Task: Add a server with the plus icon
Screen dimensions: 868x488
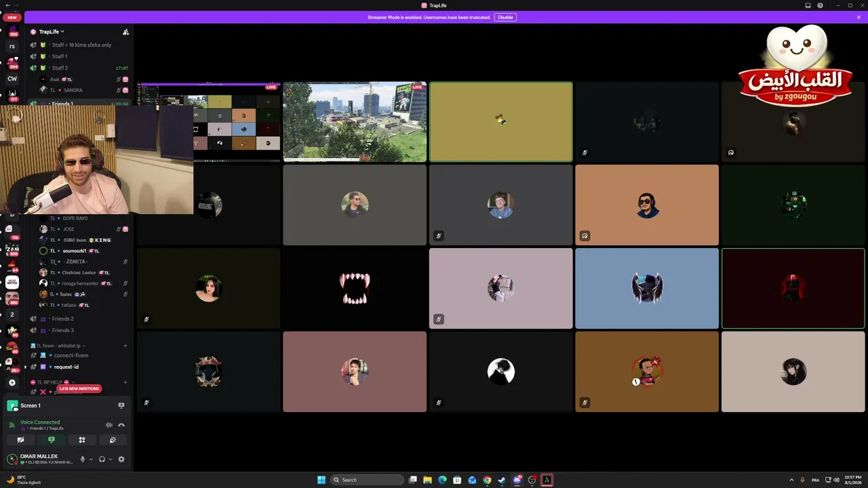Action: point(12,382)
